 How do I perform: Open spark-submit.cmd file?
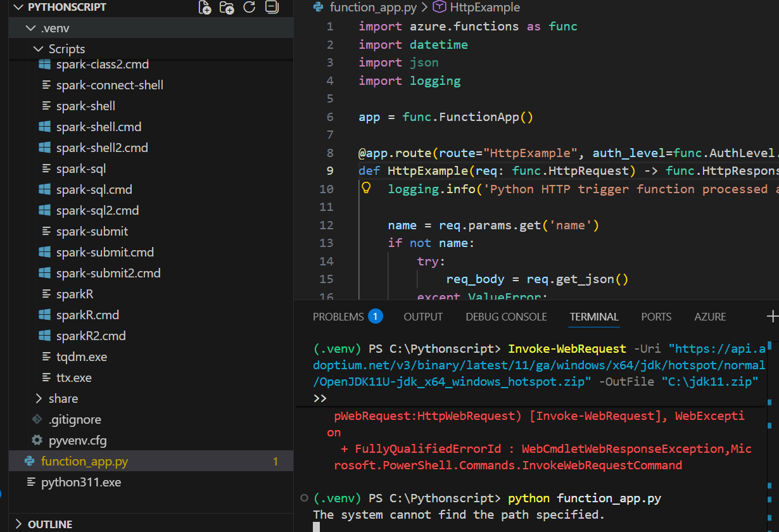[105, 252]
